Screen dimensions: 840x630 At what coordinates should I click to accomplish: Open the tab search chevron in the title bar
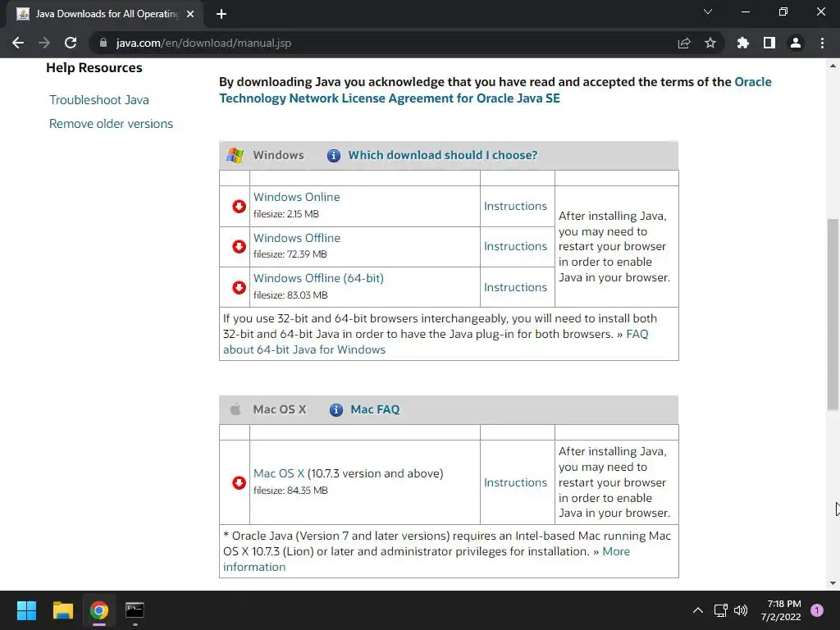point(708,11)
